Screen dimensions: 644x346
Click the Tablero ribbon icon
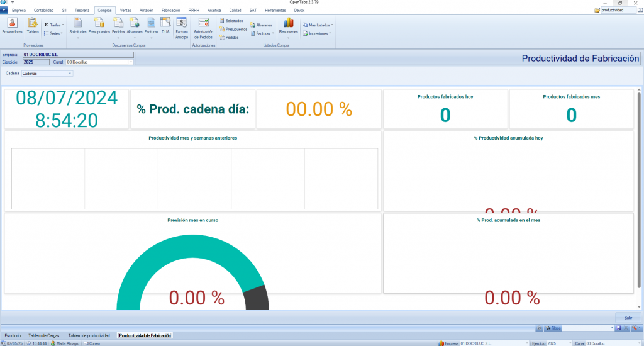[x=33, y=26]
